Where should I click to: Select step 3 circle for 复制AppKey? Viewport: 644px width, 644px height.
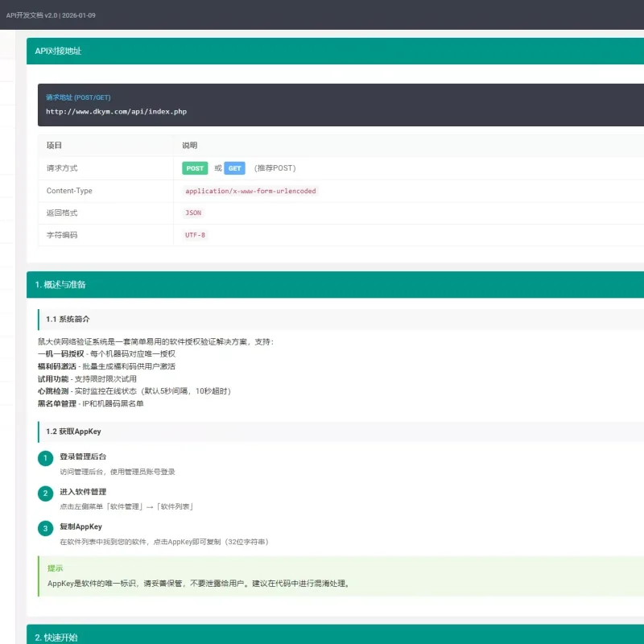tap(46, 528)
